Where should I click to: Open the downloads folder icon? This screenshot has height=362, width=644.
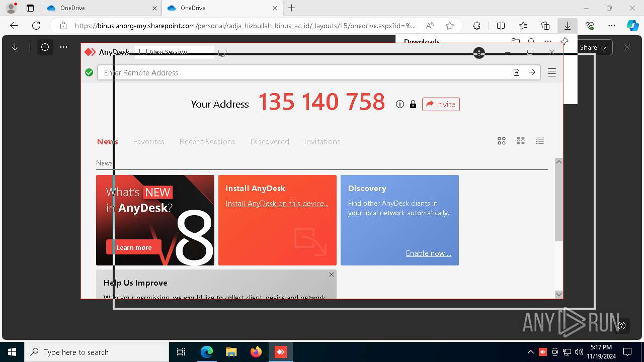(516, 41)
